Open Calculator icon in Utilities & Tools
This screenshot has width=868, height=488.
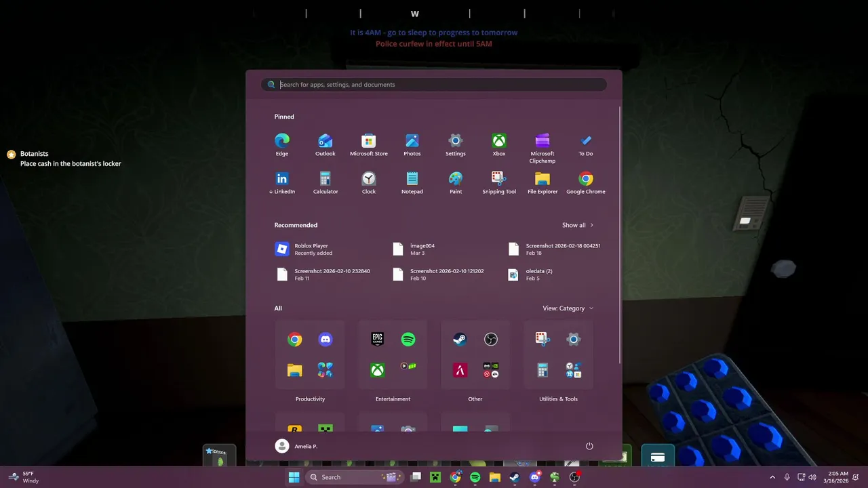click(542, 370)
